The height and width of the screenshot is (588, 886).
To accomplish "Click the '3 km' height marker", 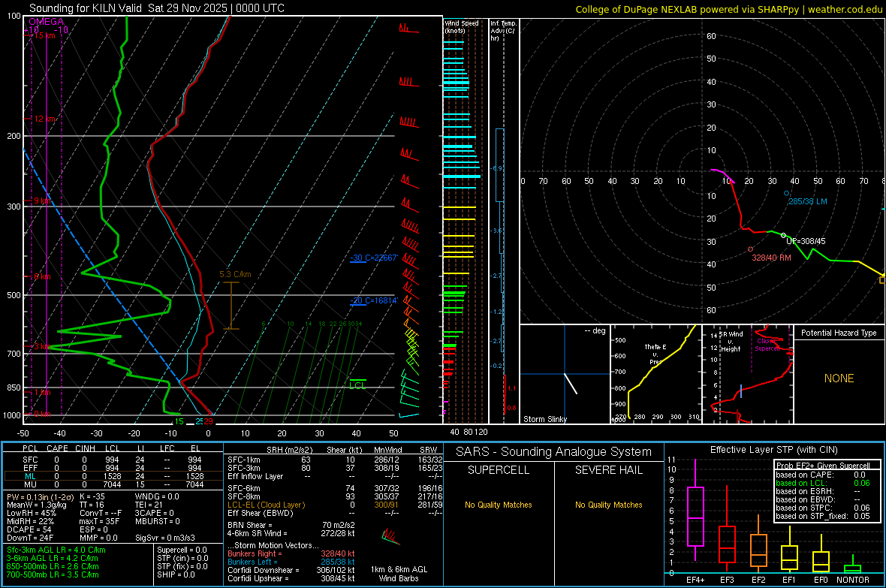I will (42, 346).
